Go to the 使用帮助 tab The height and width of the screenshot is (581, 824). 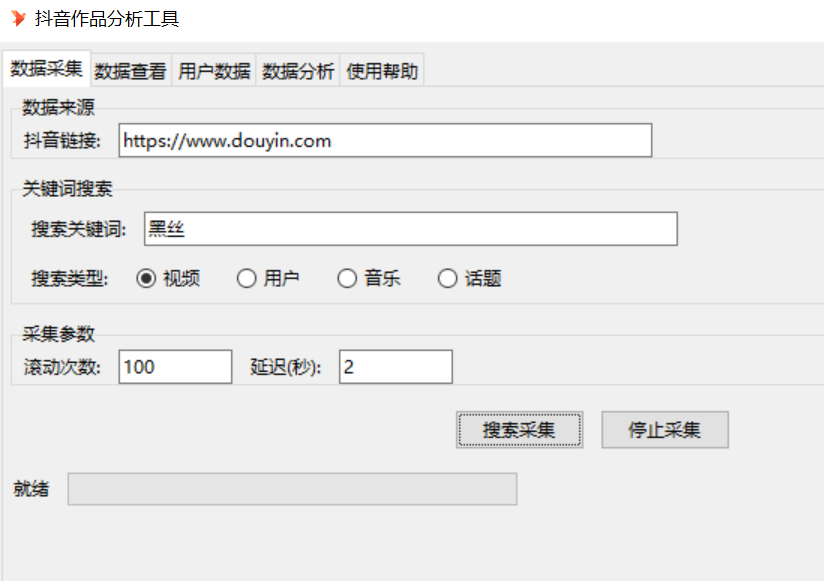click(382, 71)
